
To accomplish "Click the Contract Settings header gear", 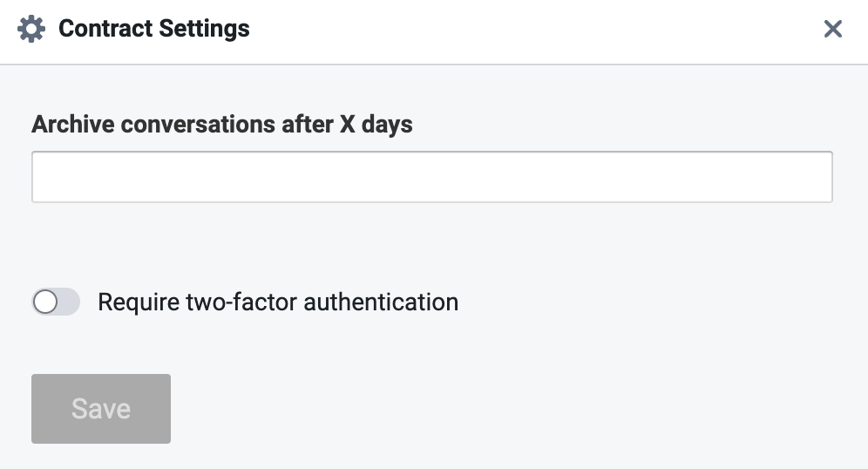I will pos(31,29).
